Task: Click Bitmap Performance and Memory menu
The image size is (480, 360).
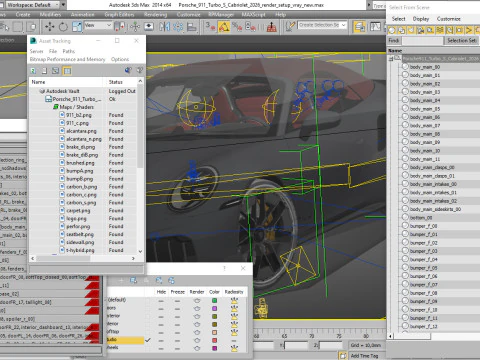Action: coord(67,59)
